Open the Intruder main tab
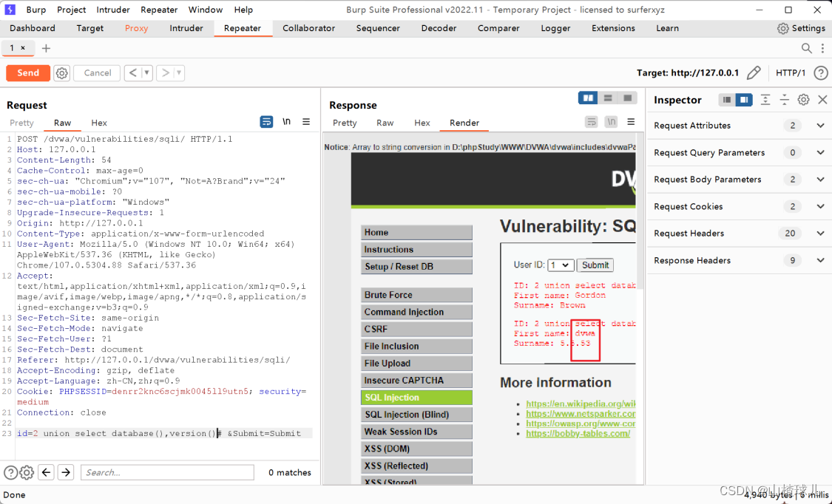This screenshot has width=832, height=504. [186, 28]
